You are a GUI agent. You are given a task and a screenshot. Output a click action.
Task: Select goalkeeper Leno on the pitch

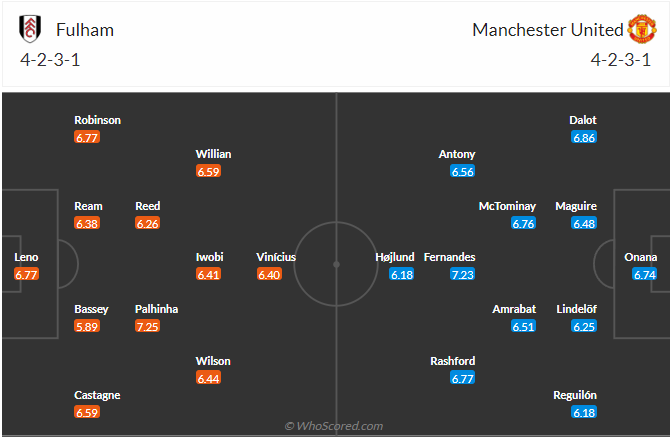tap(26, 257)
